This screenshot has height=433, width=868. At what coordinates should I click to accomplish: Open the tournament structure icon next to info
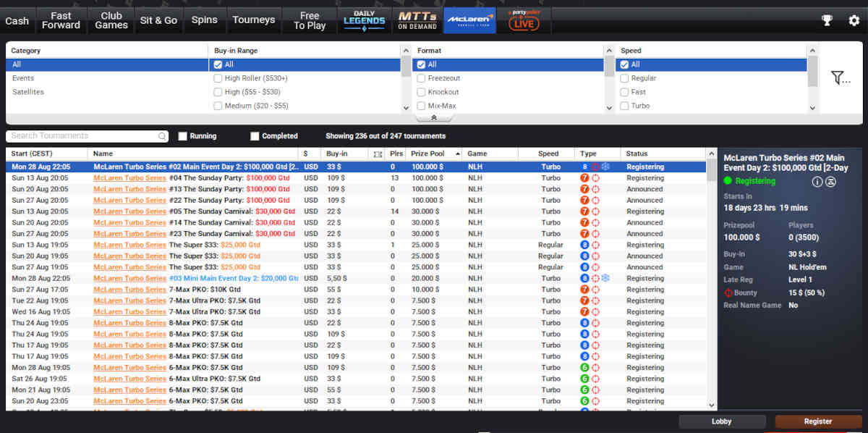click(831, 181)
